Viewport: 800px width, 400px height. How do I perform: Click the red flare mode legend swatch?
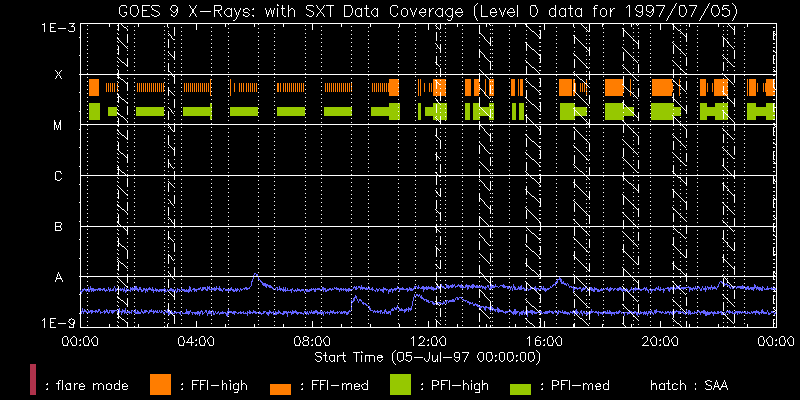[33, 380]
